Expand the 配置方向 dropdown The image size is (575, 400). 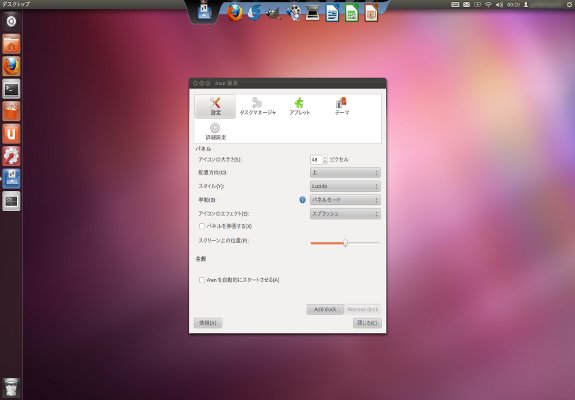point(345,172)
